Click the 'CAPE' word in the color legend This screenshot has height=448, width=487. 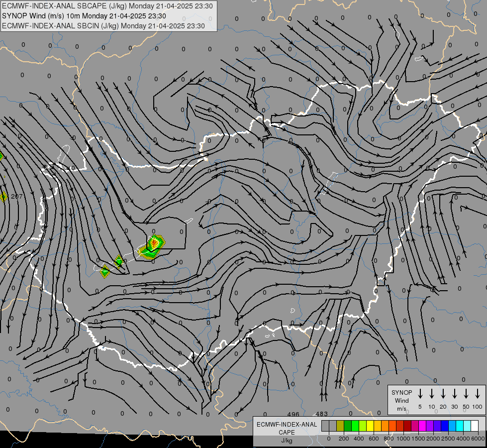pyautogui.click(x=287, y=433)
